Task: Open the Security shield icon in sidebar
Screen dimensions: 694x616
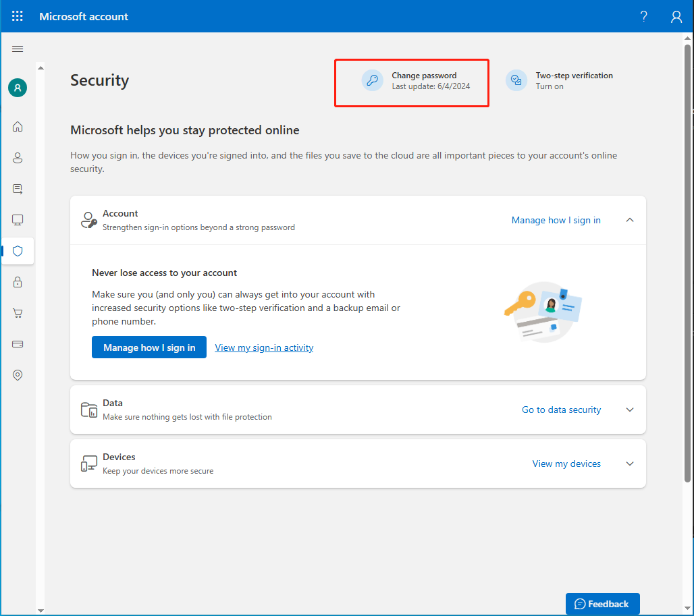Action: [x=18, y=250]
